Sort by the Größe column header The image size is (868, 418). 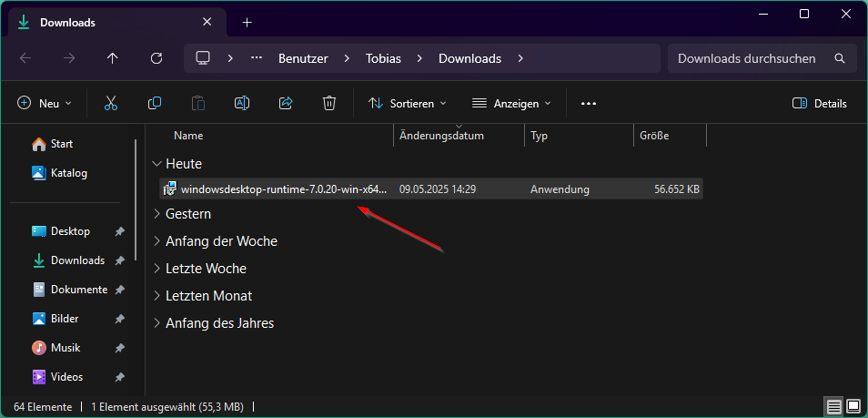pyautogui.click(x=654, y=136)
